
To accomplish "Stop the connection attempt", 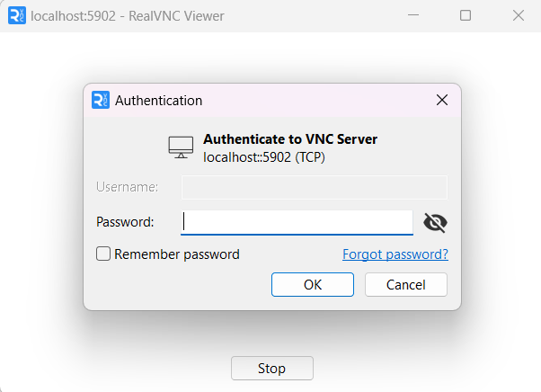I will tap(272, 369).
